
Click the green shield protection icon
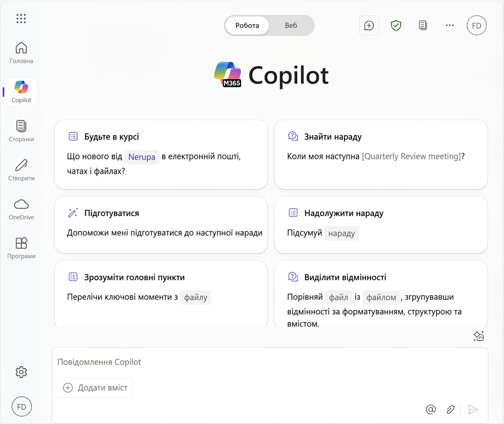click(396, 25)
